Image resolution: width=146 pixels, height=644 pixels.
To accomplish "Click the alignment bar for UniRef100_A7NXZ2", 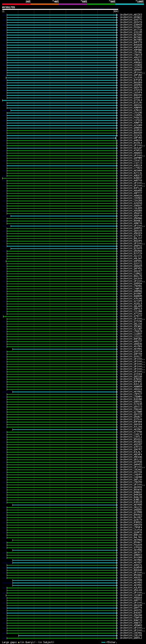I will click(x=64, y=110).
